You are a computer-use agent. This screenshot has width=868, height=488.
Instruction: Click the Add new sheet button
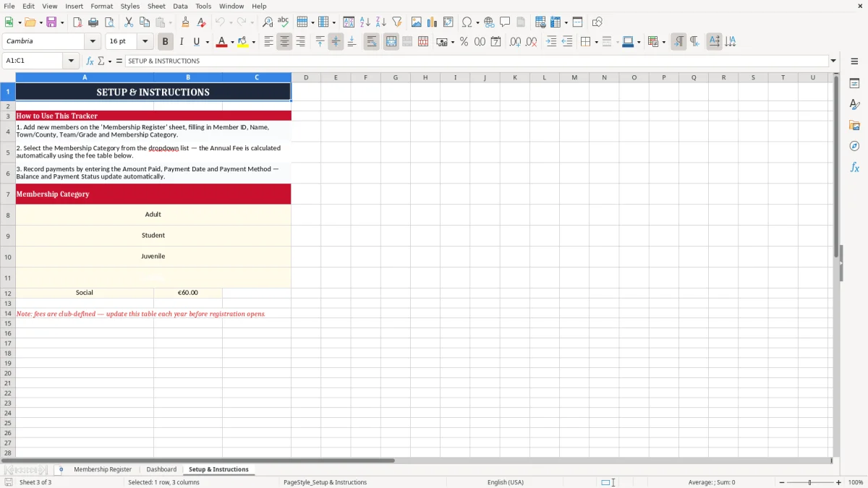click(61, 470)
